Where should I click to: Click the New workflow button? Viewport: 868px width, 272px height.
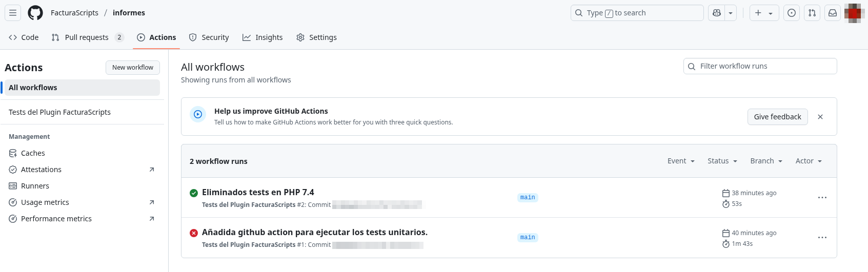[133, 68]
